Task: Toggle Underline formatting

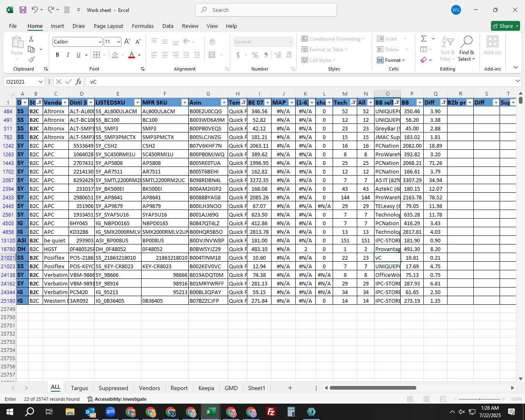Action: pyautogui.click(x=78, y=55)
